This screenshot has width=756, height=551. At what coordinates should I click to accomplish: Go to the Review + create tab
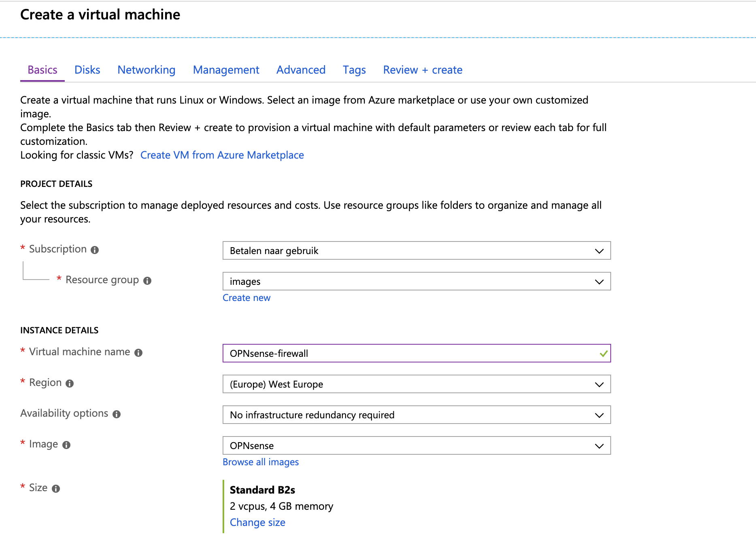pos(423,70)
